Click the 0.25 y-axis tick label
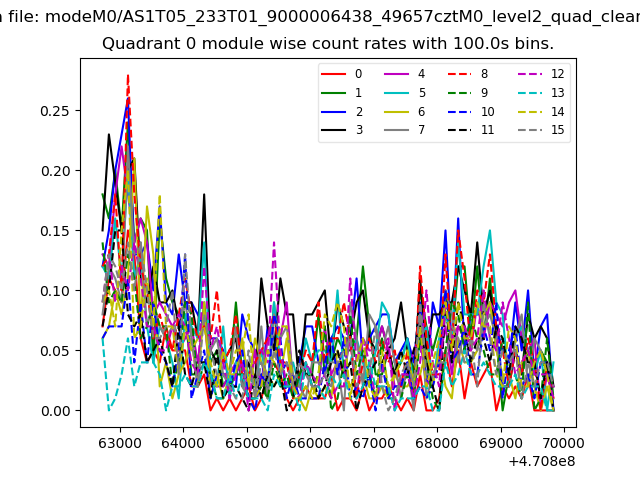The image size is (640, 480). [56, 110]
